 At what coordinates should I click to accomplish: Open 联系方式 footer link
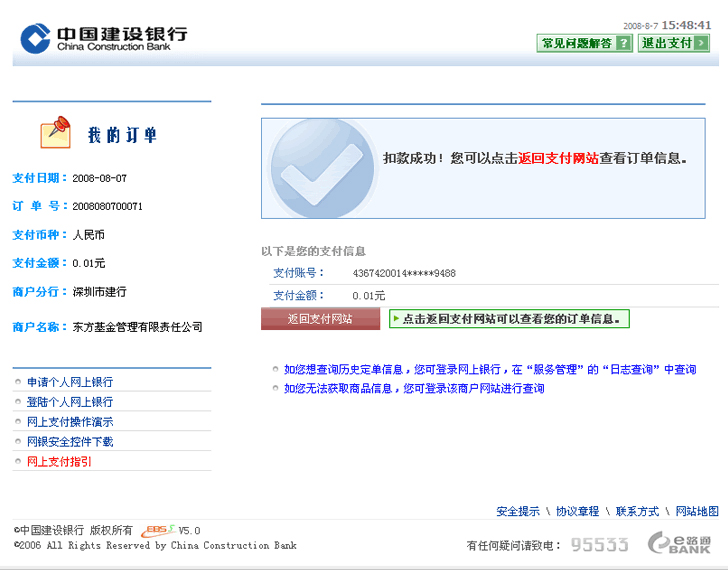(637, 512)
